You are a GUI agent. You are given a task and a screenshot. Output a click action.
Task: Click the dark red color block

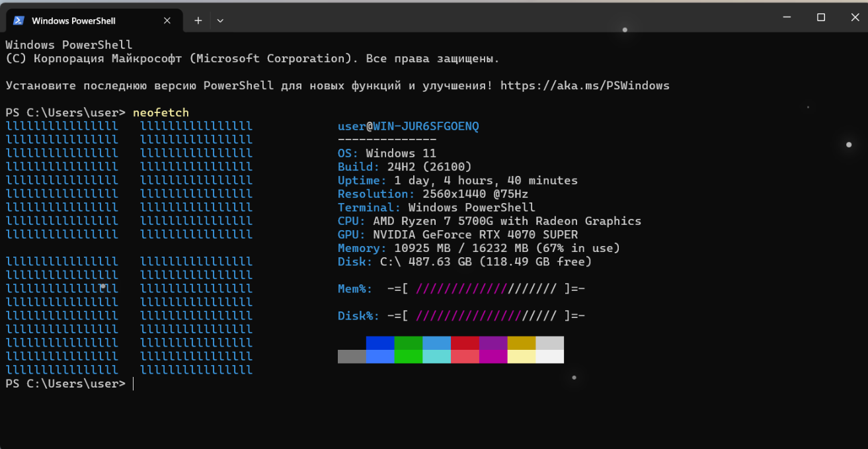pyautogui.click(x=465, y=343)
